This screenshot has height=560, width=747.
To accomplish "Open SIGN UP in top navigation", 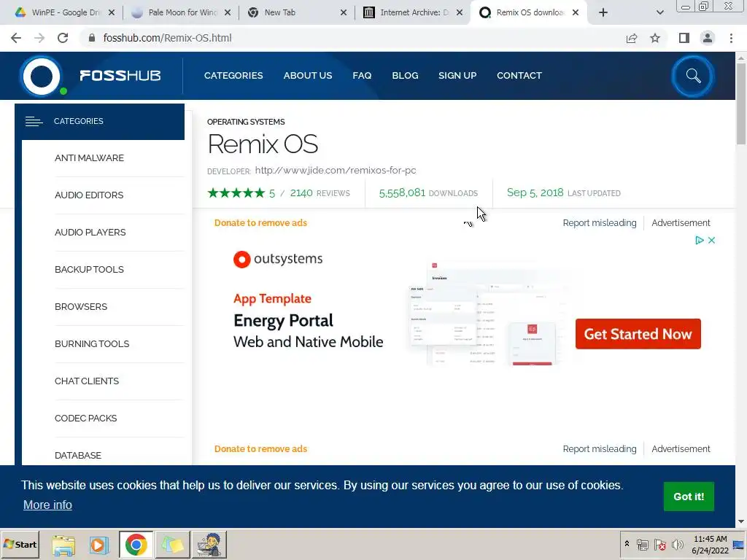I will (457, 76).
